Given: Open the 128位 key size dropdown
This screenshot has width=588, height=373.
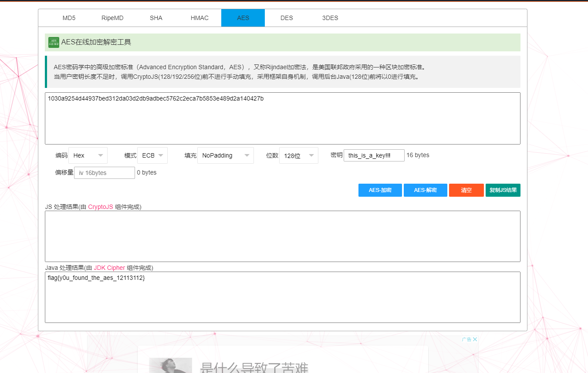Looking at the screenshot, I should [299, 155].
